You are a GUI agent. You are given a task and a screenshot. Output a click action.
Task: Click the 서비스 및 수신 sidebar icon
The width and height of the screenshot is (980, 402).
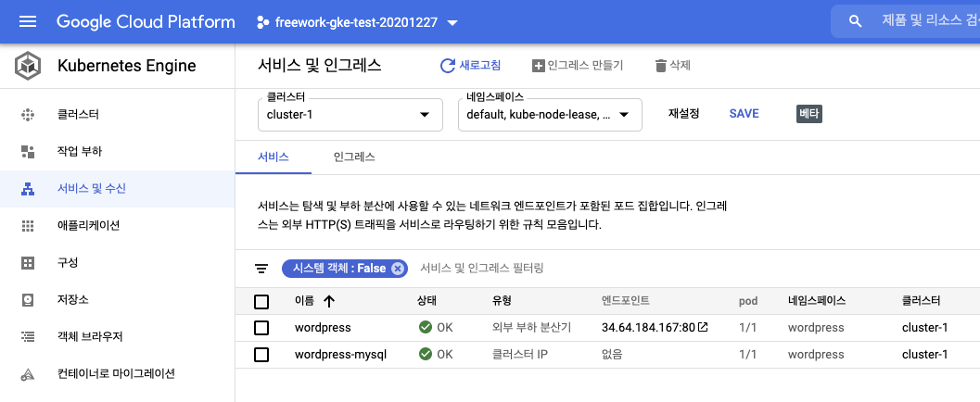(28, 189)
